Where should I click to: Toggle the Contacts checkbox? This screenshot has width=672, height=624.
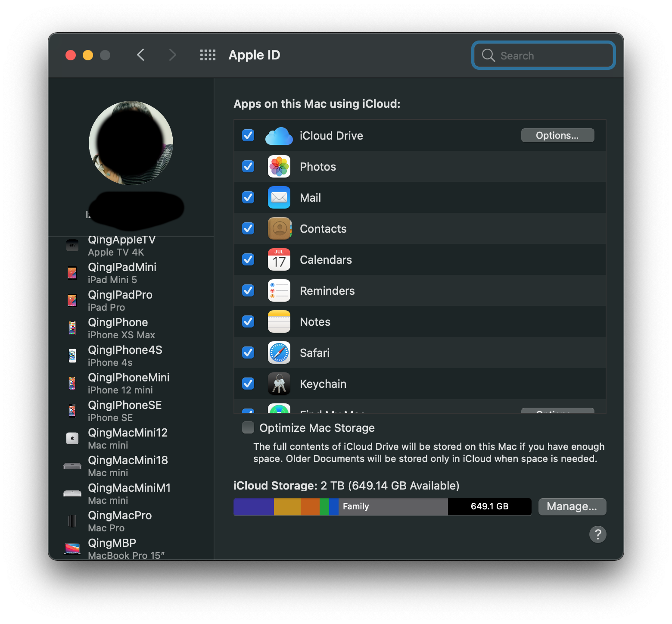pos(248,229)
